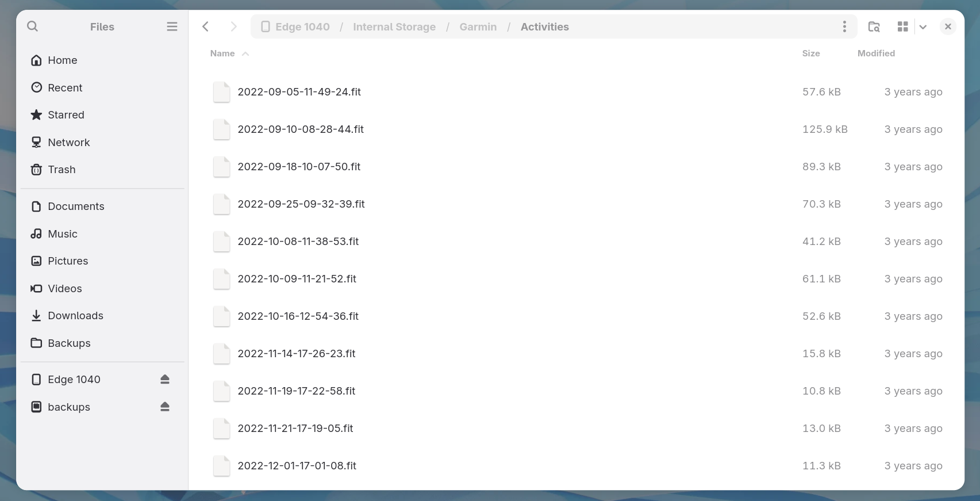Navigate to Internal Storage breadcrumb
980x501 pixels.
(394, 27)
